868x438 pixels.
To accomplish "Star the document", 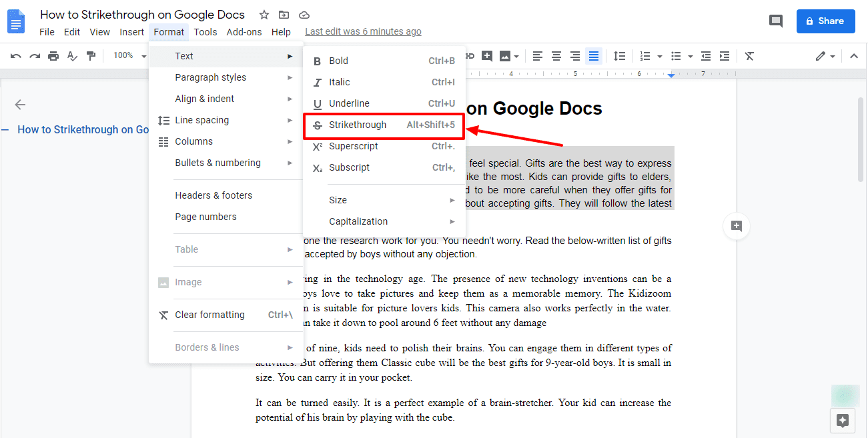I will (264, 15).
